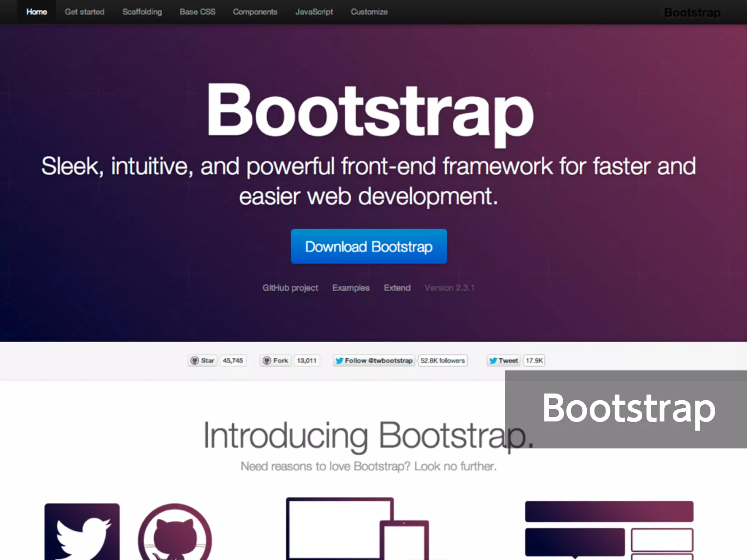Click the star count 45,745
This screenshot has width=747, height=560.
point(233,361)
